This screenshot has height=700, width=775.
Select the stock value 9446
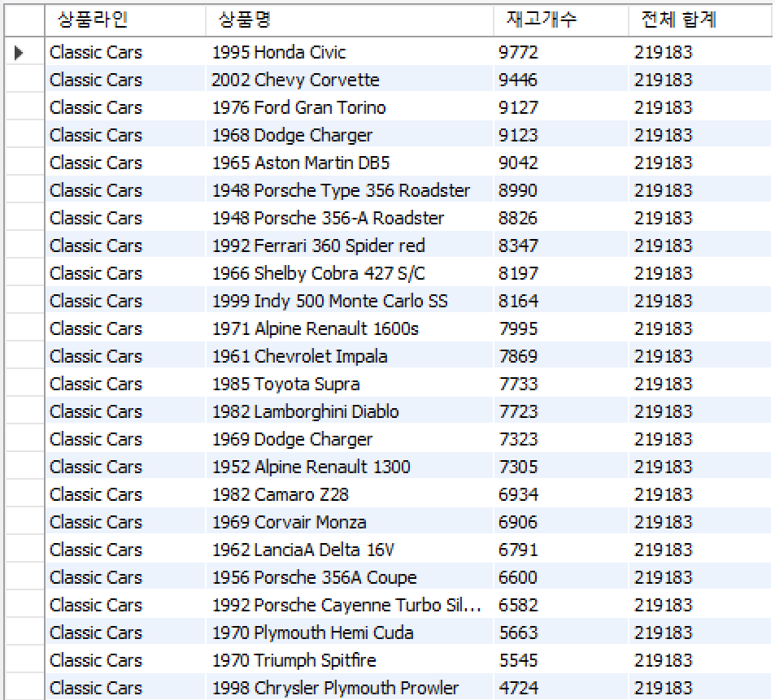click(518, 80)
